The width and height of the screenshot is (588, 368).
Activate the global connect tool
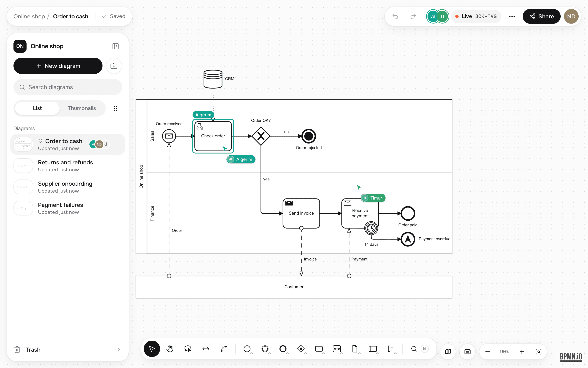[x=224, y=349]
